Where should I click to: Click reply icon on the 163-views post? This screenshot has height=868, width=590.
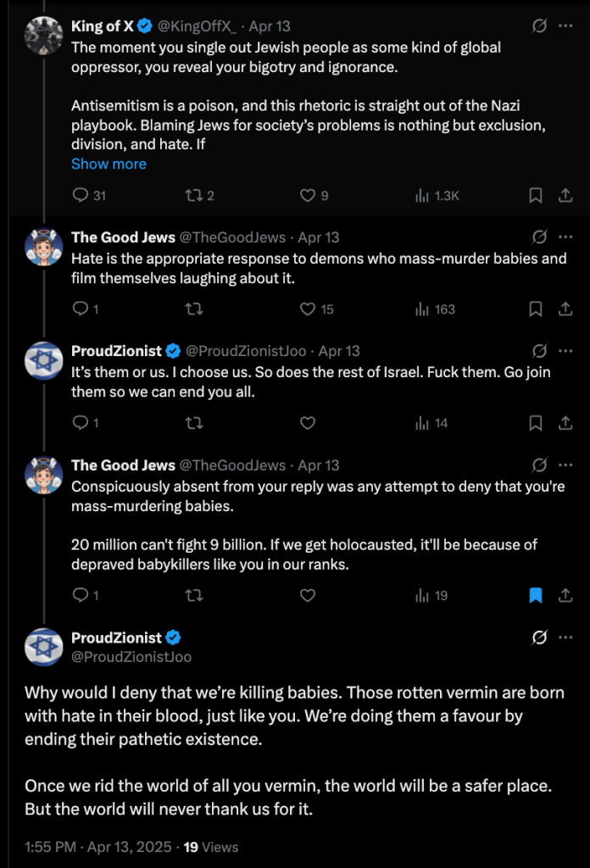(x=81, y=309)
